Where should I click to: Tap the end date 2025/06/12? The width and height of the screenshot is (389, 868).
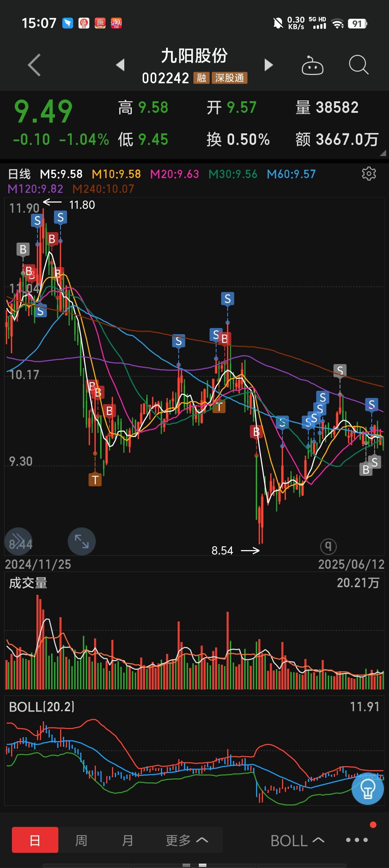pyautogui.click(x=352, y=564)
